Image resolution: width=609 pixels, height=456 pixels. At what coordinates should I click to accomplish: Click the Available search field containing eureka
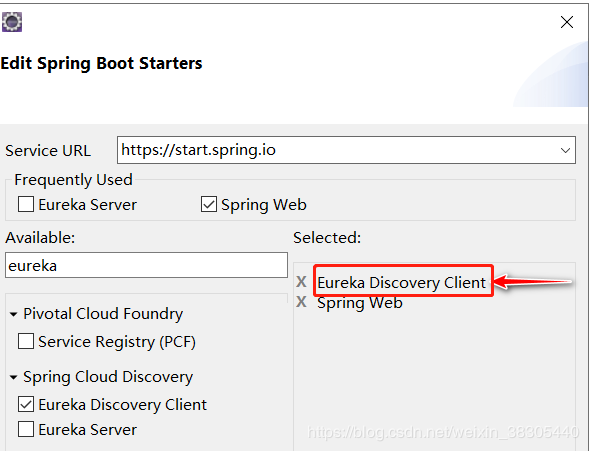click(x=146, y=265)
